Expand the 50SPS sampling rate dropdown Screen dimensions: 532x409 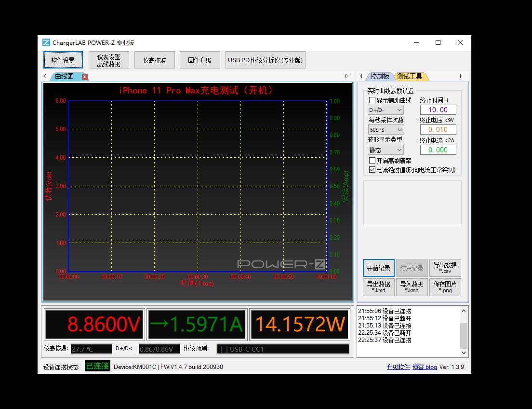click(x=386, y=130)
